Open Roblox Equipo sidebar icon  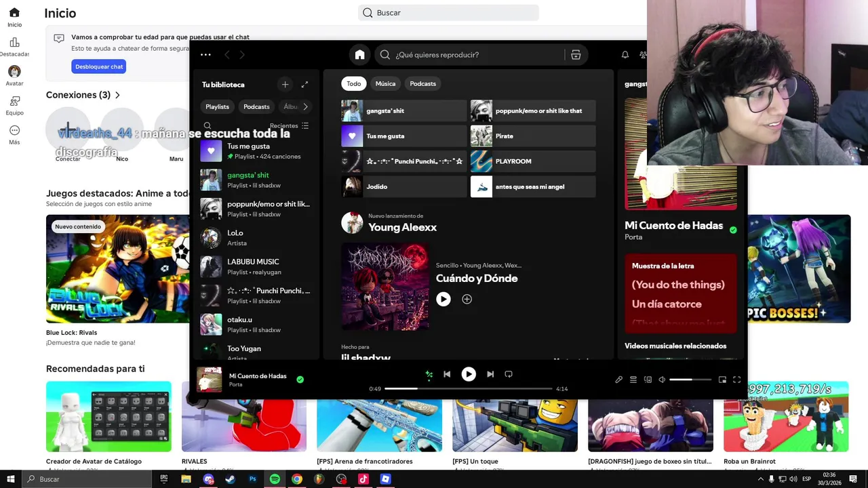coord(14,105)
